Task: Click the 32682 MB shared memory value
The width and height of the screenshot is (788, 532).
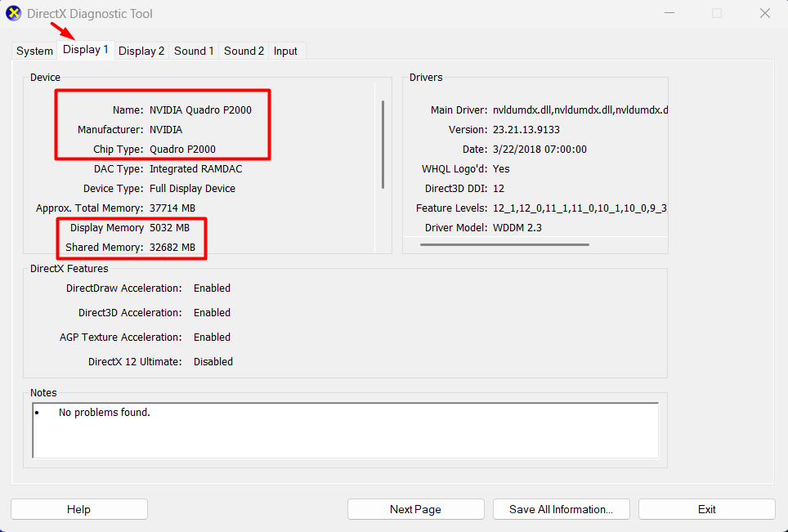Action: tap(172, 247)
